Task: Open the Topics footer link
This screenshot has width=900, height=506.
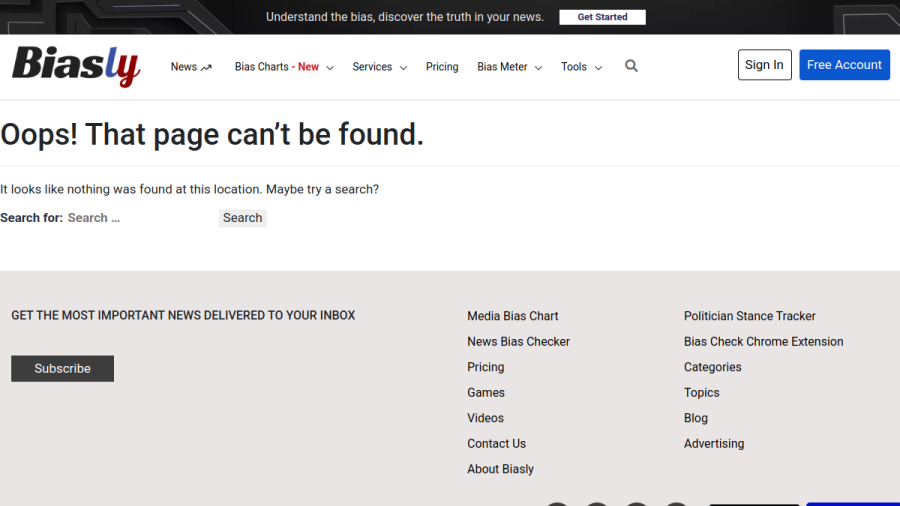Action: coord(701,392)
